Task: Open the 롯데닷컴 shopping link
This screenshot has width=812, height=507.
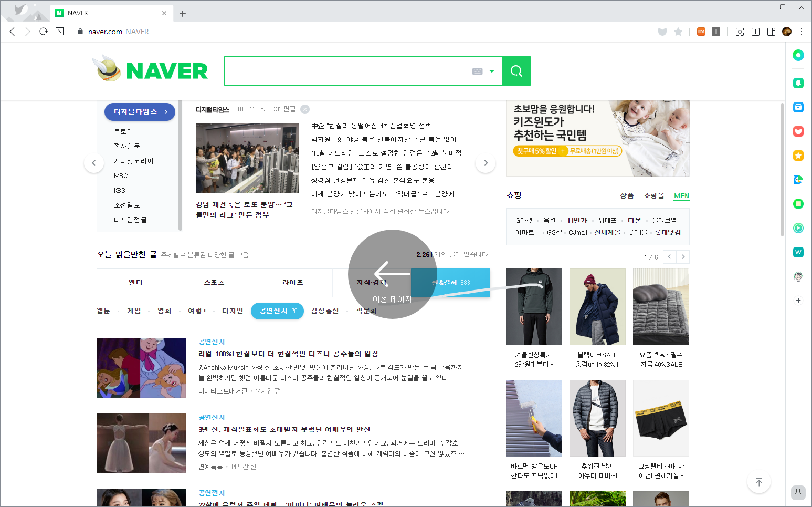Action: tap(668, 233)
